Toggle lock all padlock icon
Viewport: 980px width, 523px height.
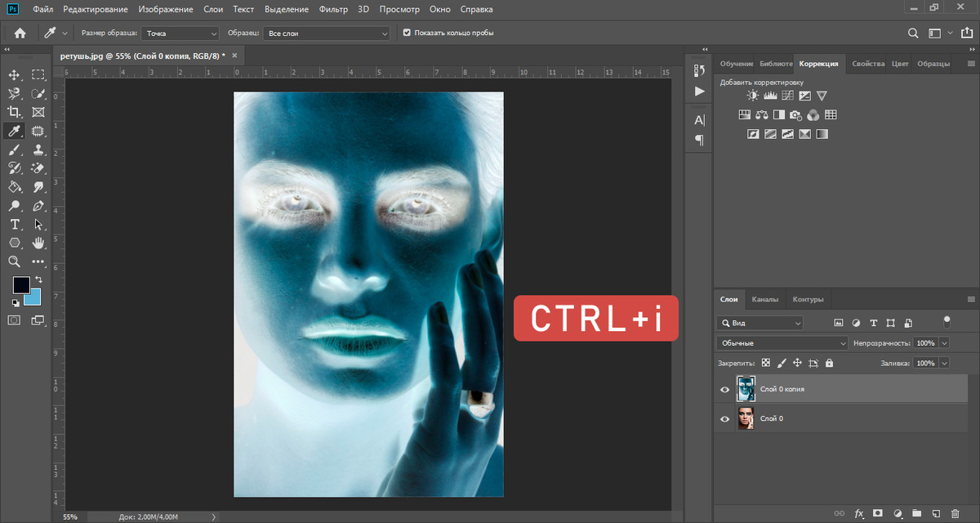pyautogui.click(x=829, y=363)
